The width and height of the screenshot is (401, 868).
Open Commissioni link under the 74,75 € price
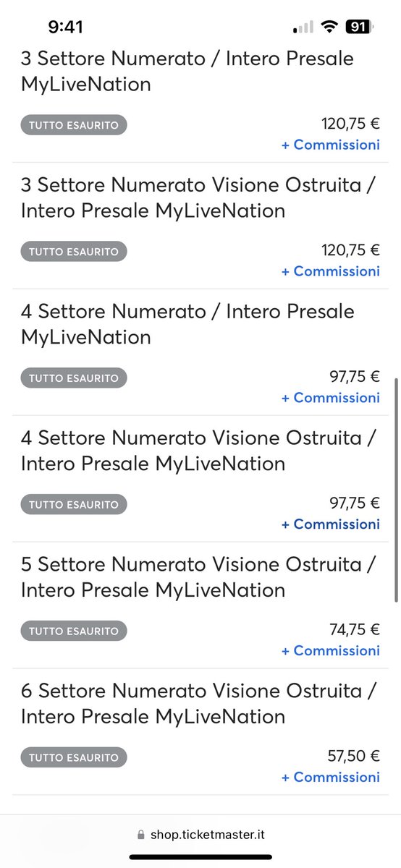point(330,650)
